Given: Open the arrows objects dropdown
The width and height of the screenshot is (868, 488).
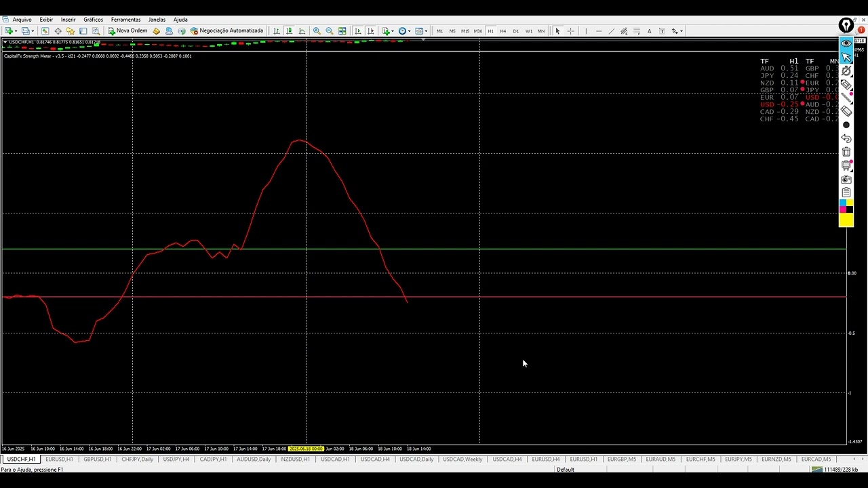Looking at the screenshot, I should point(677,30).
